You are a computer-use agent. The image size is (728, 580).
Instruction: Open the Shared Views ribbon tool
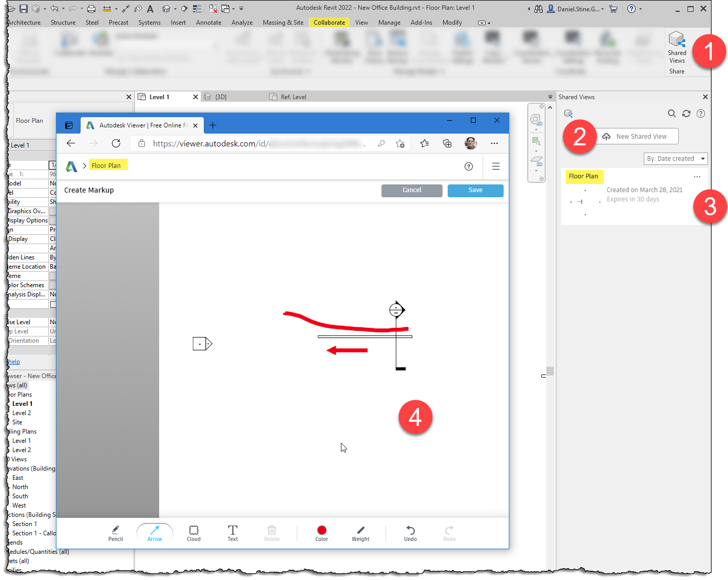click(677, 47)
